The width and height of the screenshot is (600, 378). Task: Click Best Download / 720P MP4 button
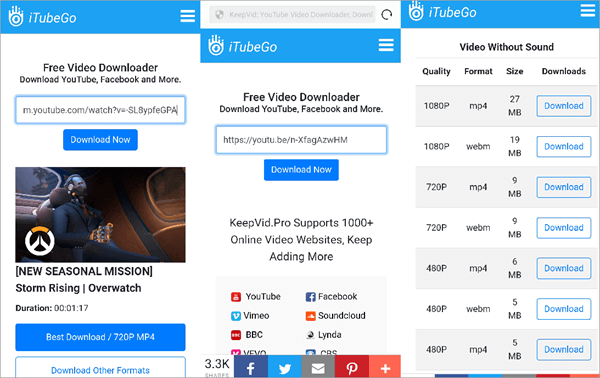(x=100, y=337)
